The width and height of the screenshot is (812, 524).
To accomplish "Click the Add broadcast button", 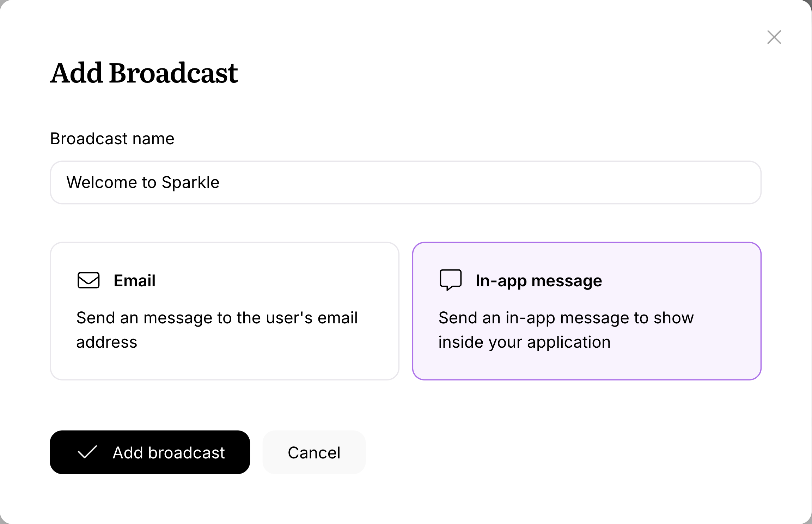I will pos(149,452).
